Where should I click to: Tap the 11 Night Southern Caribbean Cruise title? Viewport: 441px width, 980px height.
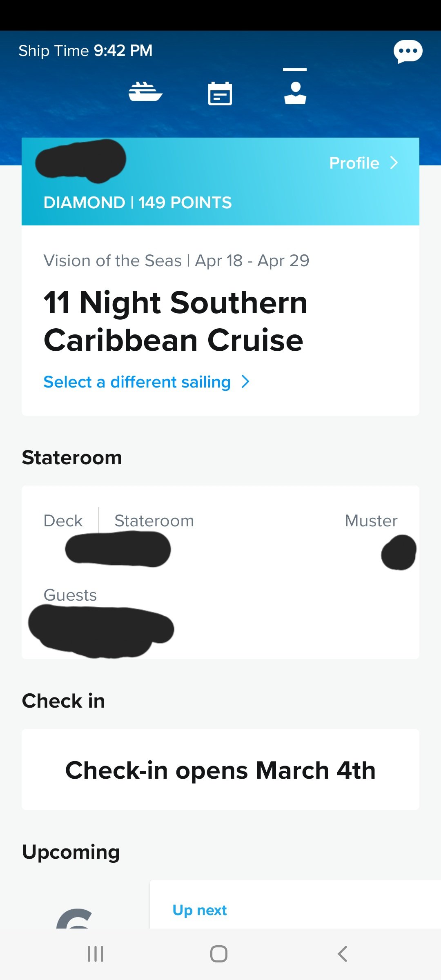point(176,321)
